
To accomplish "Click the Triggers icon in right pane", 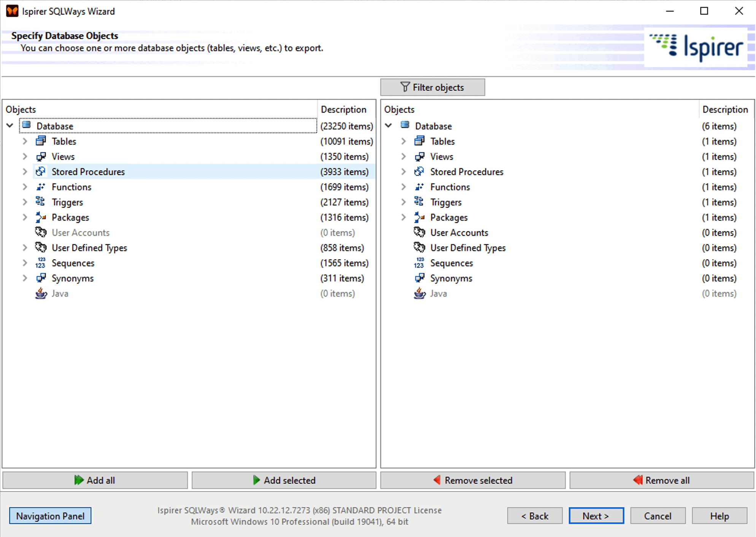I will point(419,202).
